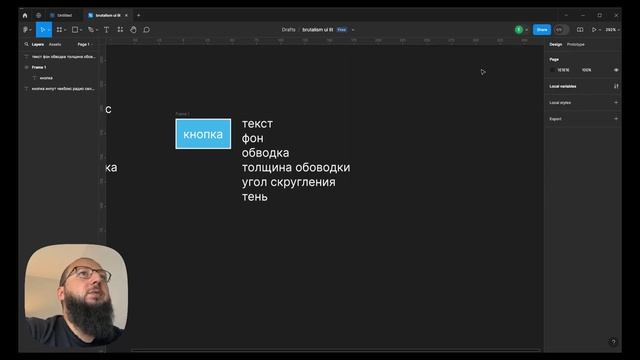Open Move tool options dropdown arrow
The height and width of the screenshot is (360, 640).
[49, 30]
